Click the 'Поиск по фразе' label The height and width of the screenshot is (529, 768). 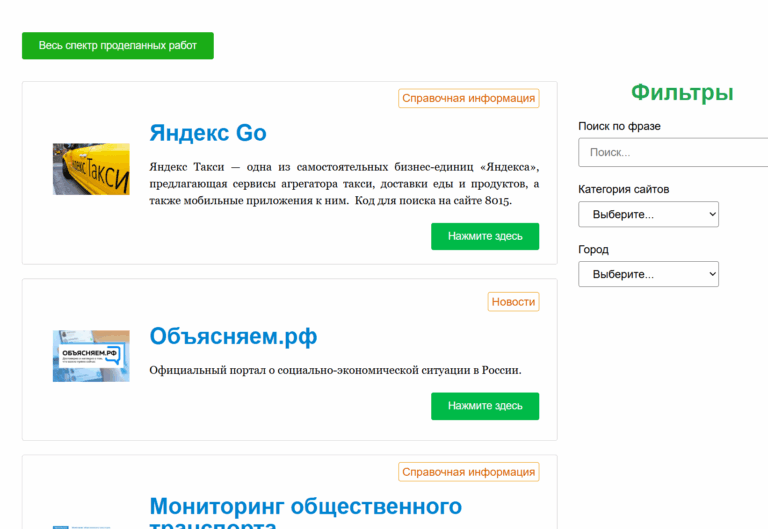[619, 126]
